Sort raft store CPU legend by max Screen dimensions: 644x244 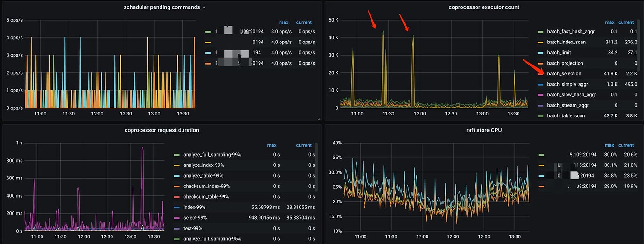pos(609,145)
